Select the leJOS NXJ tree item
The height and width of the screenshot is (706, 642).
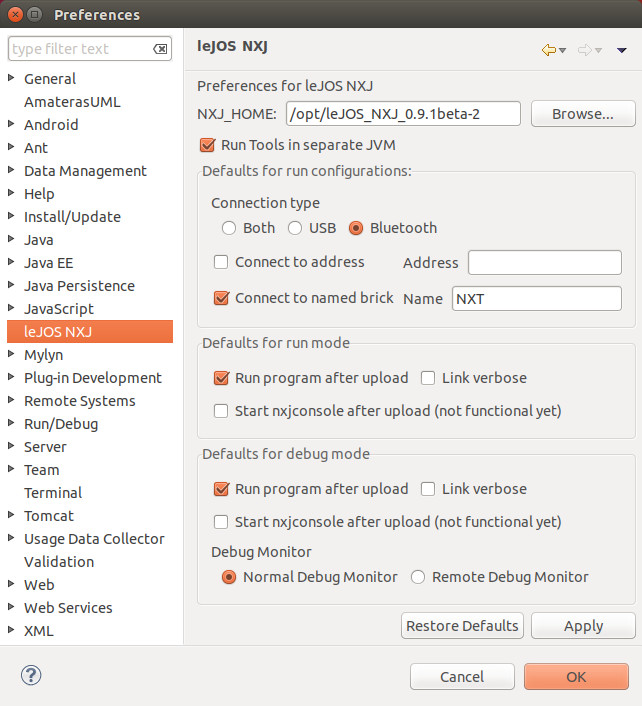pyautogui.click(x=90, y=332)
